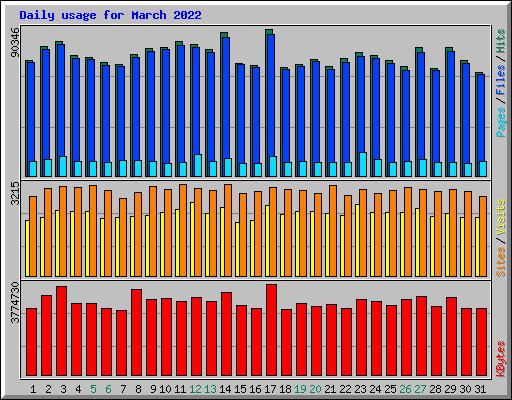
Task: Select the red KBytes bar for day 17
Action: [x=271, y=330]
